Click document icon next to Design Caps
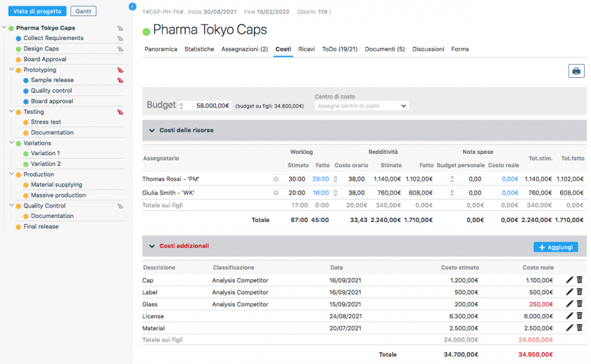Image resolution: width=591 pixels, height=364 pixels. (x=120, y=49)
